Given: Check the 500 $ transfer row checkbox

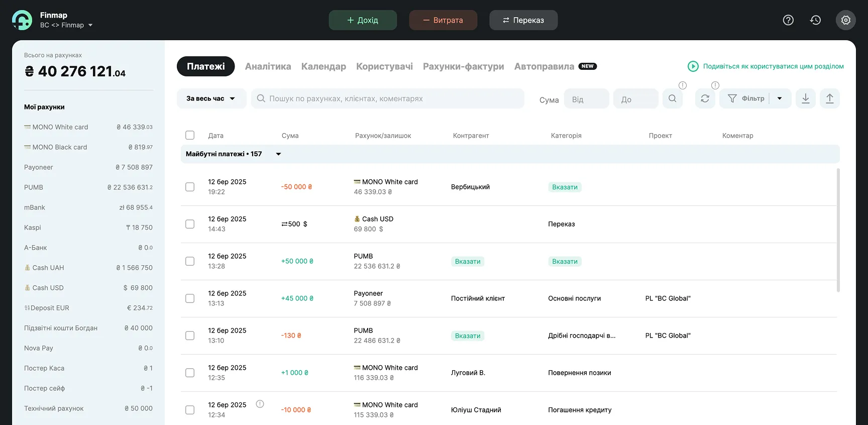Looking at the screenshot, I should pos(190,224).
